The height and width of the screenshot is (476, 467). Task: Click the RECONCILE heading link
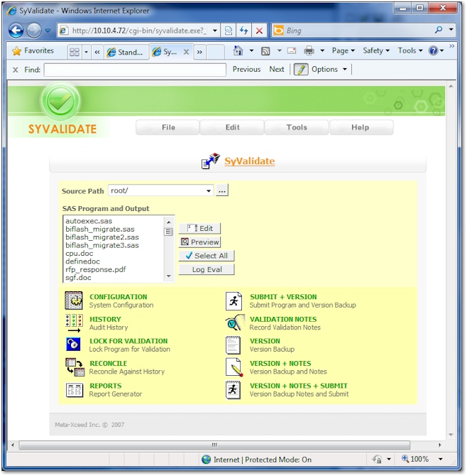click(109, 363)
